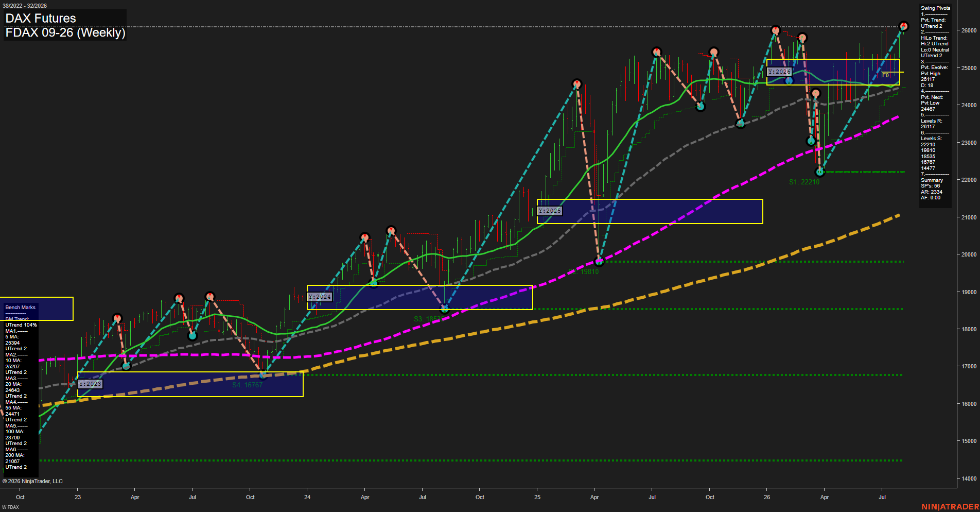Click the 10 MA: label
The height and width of the screenshot is (512, 980).
tap(13, 361)
